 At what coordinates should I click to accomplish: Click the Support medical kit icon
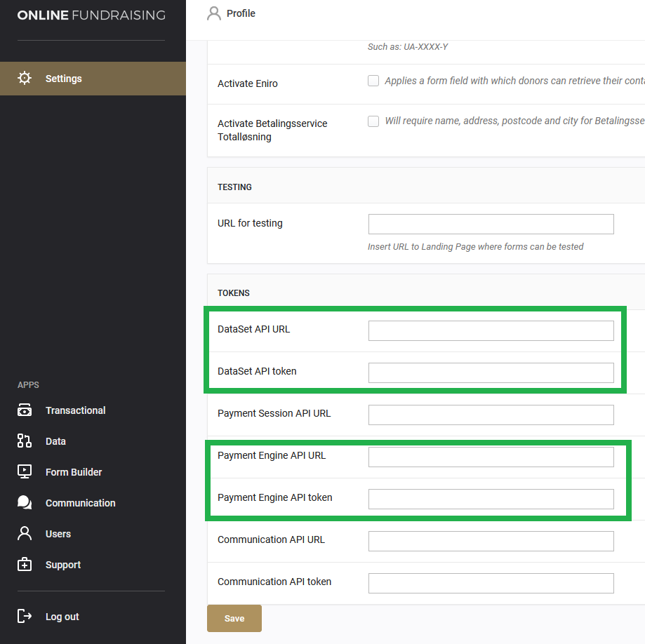[25, 564]
